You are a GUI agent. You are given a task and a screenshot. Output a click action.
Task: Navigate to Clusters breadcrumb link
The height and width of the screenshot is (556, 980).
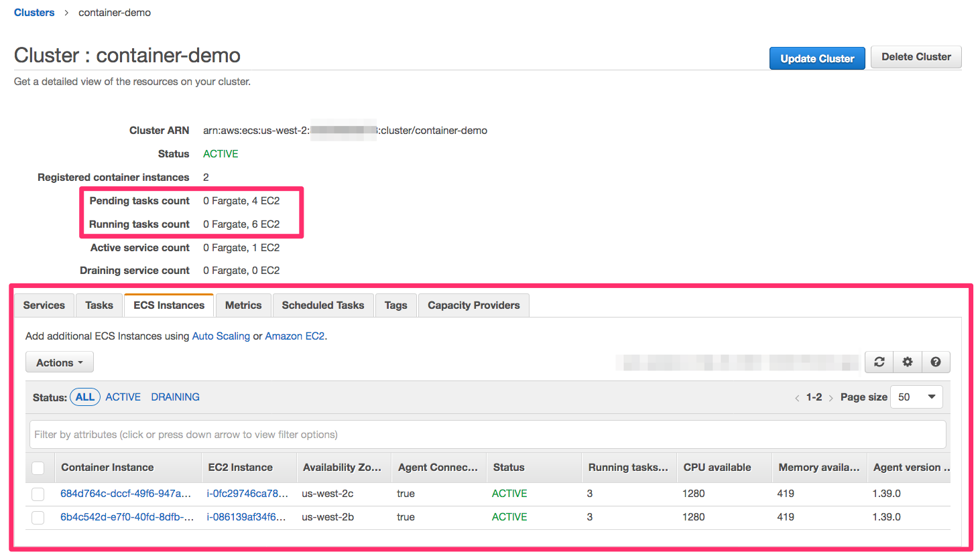pos(34,13)
